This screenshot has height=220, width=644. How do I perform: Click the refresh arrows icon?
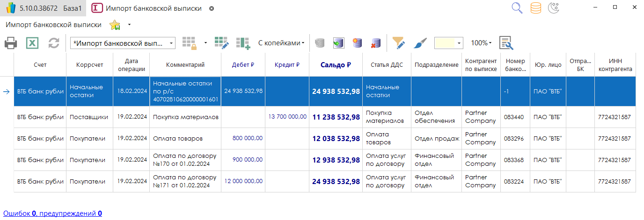tap(54, 43)
